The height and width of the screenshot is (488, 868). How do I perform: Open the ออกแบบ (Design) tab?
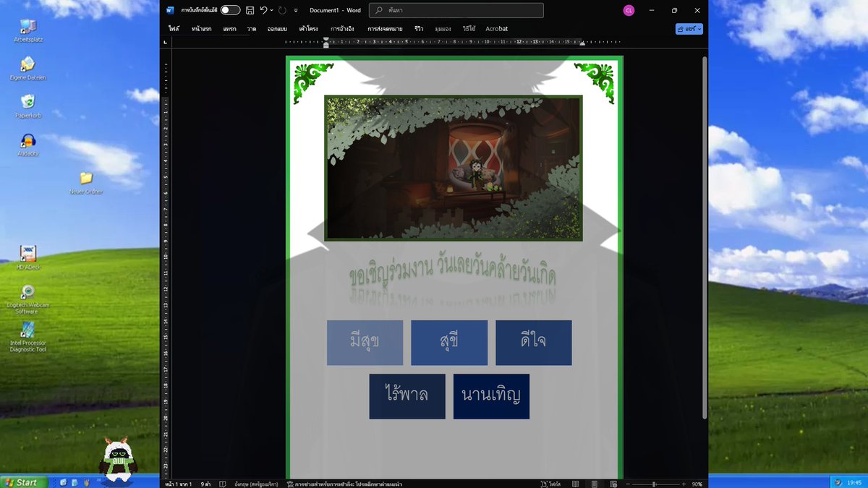point(277,29)
